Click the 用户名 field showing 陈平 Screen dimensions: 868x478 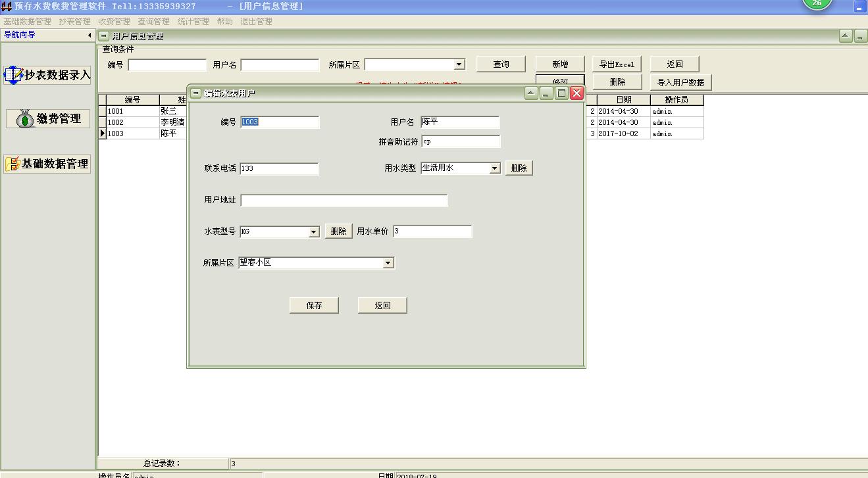point(461,122)
